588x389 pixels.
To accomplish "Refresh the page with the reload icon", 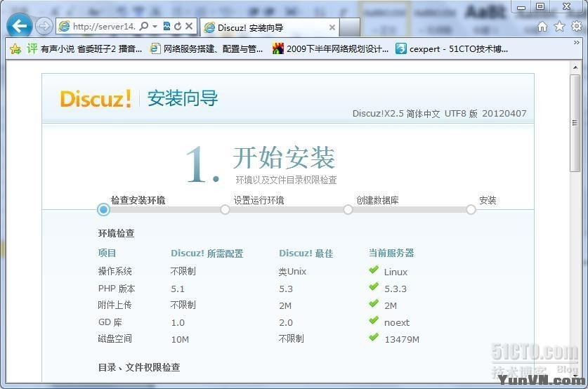I will coord(178,26).
